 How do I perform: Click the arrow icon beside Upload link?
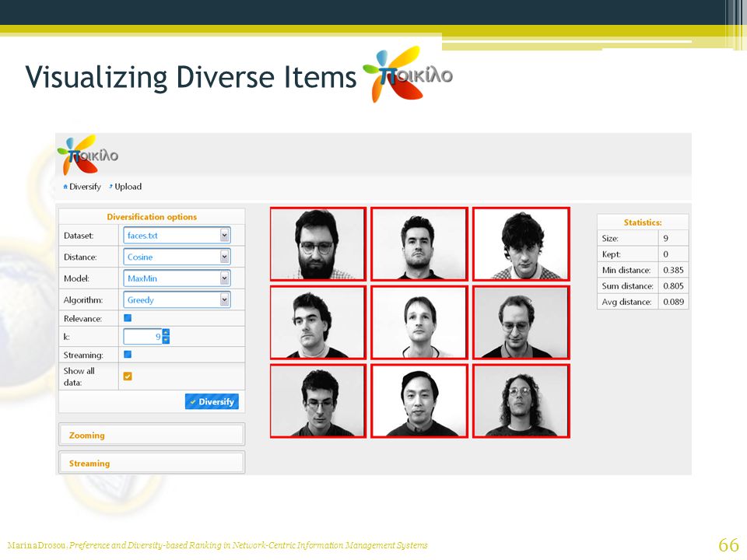pos(110,187)
